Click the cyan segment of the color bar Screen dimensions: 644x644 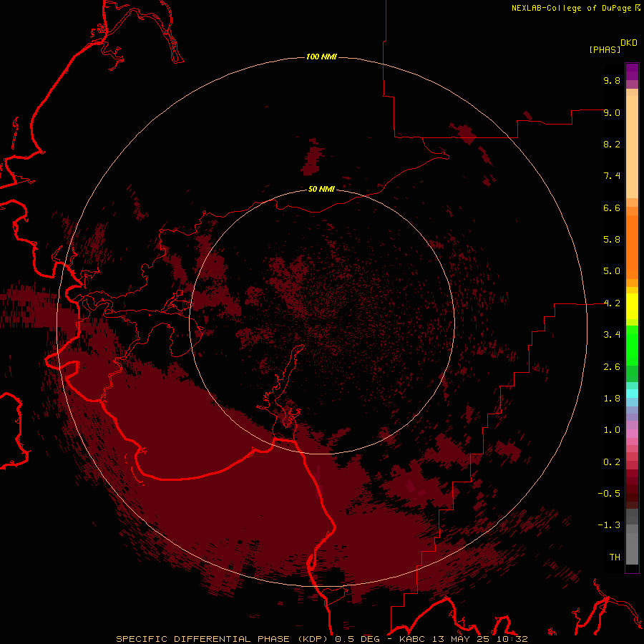pos(632,394)
